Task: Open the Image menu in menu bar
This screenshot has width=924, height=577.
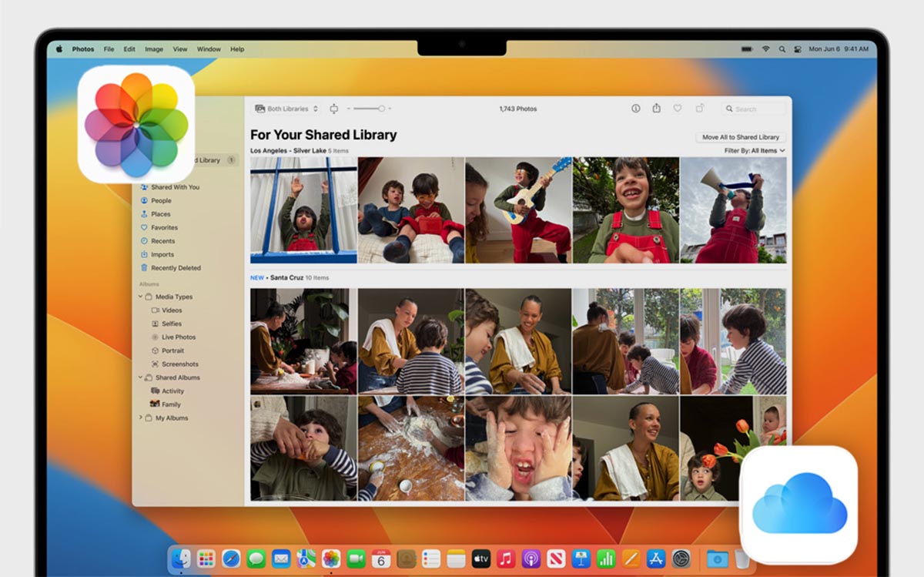Action: coord(154,49)
